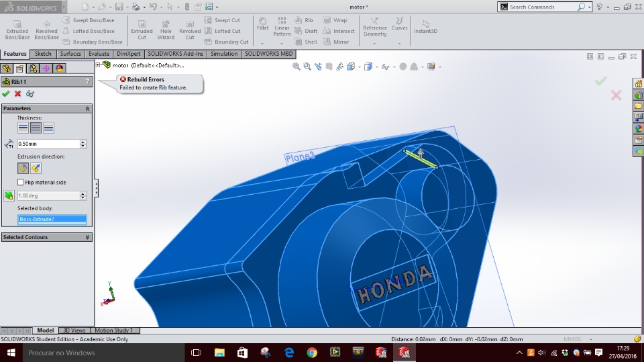Switch to Surfaces tab
This screenshot has width=644, height=362.
70,54
